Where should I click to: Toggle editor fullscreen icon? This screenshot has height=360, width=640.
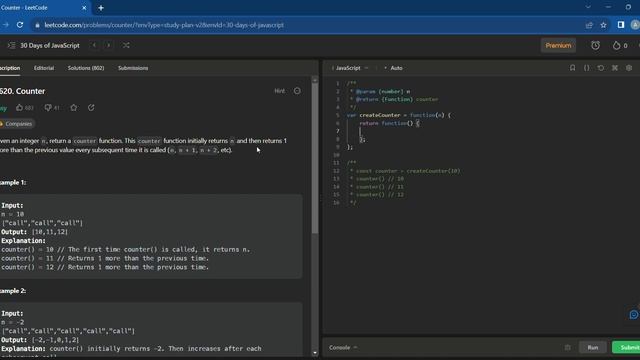point(615,68)
